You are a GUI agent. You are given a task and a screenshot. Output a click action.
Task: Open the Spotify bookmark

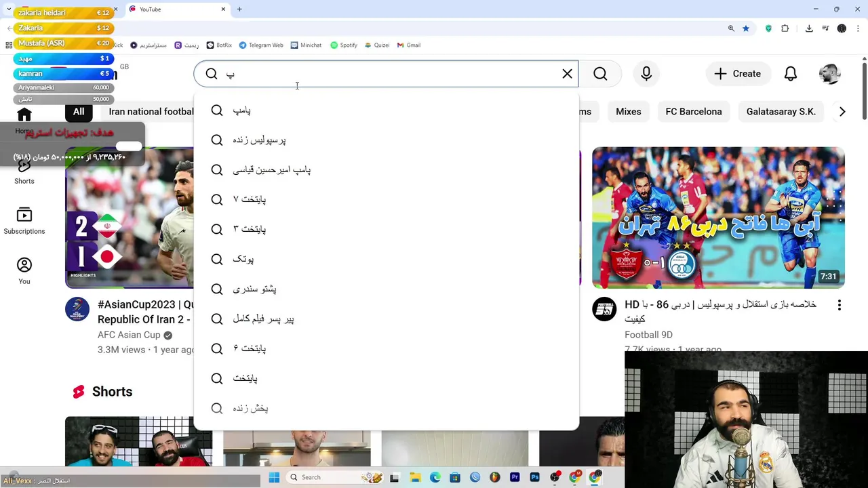(344, 45)
